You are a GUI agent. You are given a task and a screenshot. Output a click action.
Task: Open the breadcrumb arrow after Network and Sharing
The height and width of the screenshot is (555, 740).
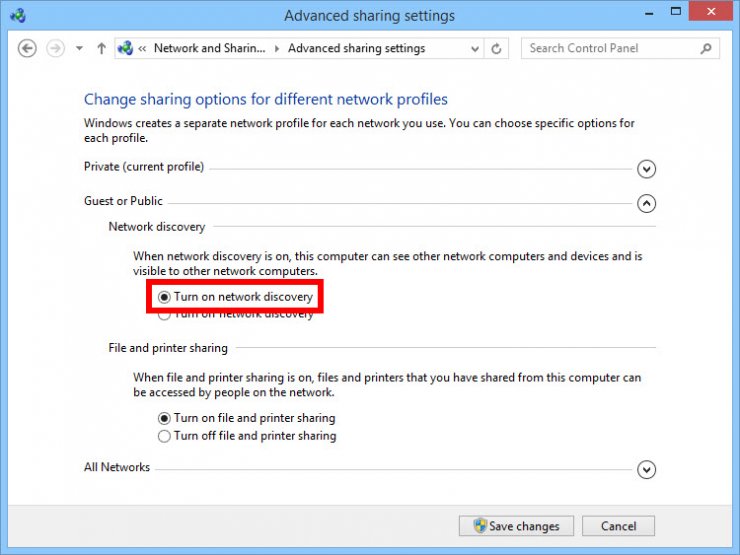tap(277, 49)
